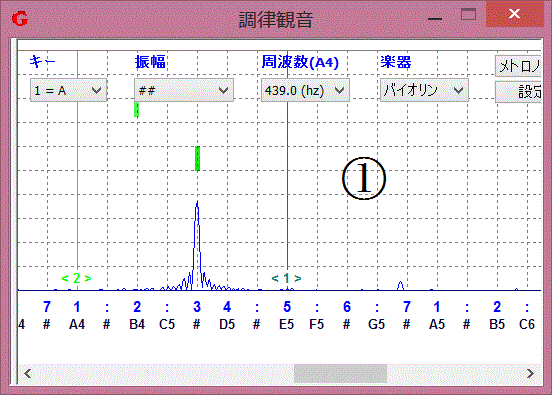
Task: Click the C5 note label
Action: coord(167,324)
